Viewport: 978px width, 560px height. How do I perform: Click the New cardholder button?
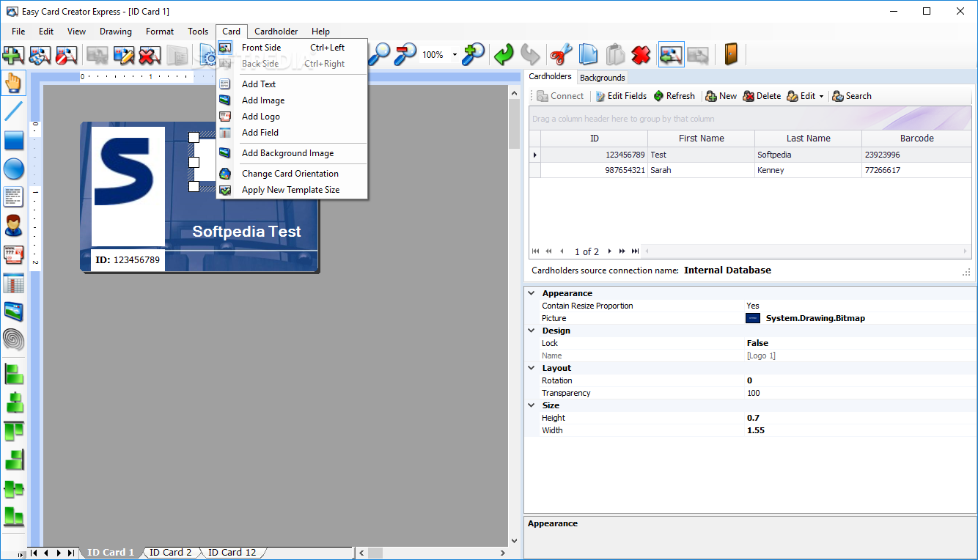[x=721, y=96]
